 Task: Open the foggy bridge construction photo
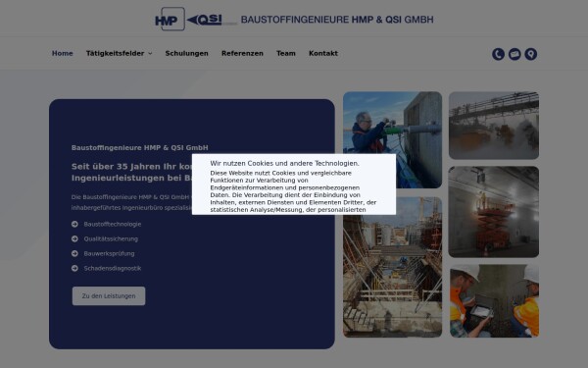494,126
